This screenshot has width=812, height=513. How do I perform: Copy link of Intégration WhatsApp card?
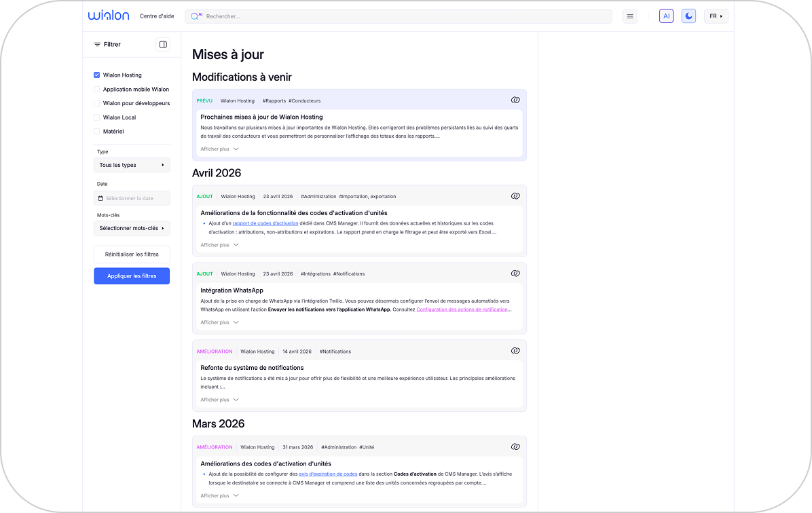515,273
